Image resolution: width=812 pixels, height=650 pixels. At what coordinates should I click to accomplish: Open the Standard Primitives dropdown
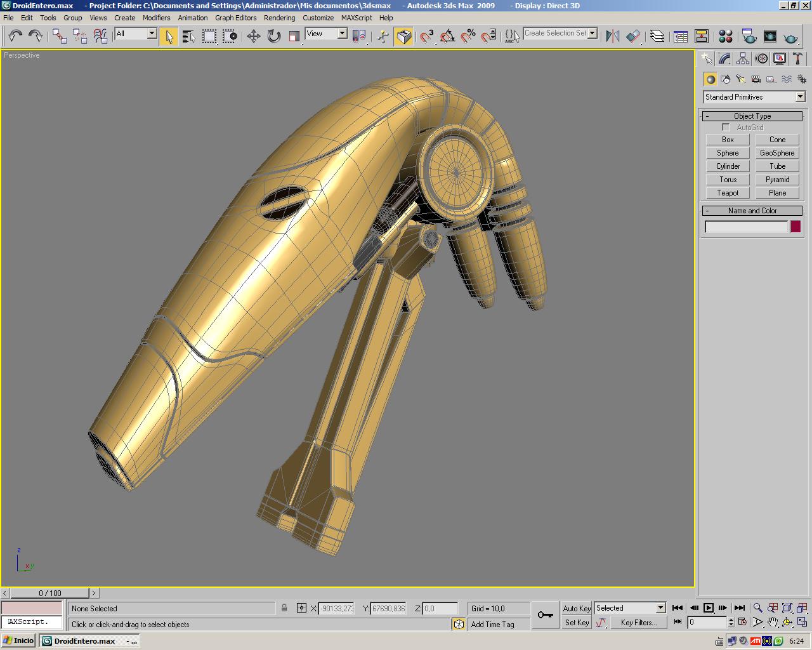pyautogui.click(x=800, y=97)
